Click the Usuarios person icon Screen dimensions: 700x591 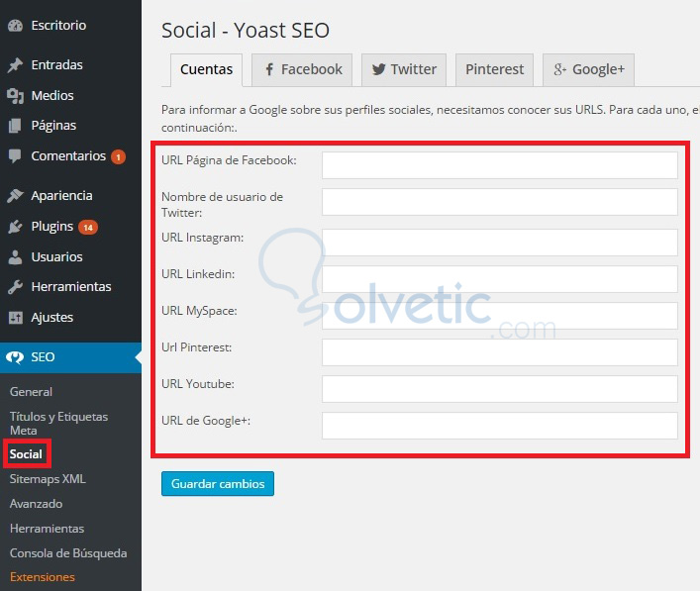[x=15, y=257]
